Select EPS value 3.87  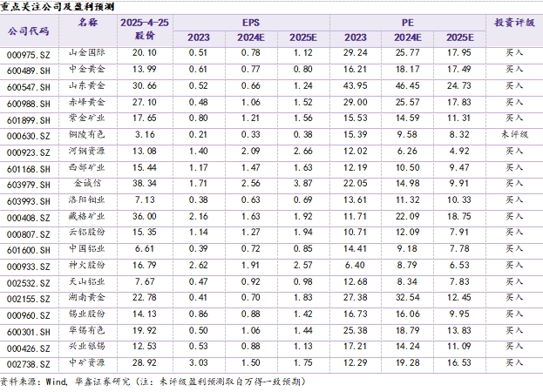(303, 183)
